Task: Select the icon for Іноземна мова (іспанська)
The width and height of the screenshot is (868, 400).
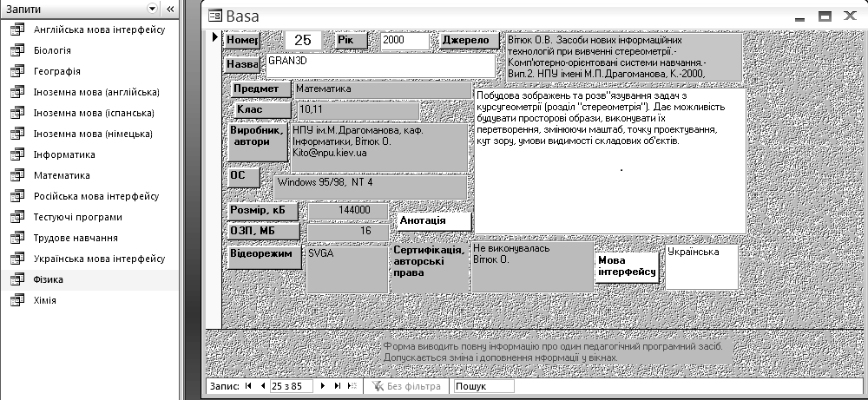Action: pyautogui.click(x=17, y=113)
